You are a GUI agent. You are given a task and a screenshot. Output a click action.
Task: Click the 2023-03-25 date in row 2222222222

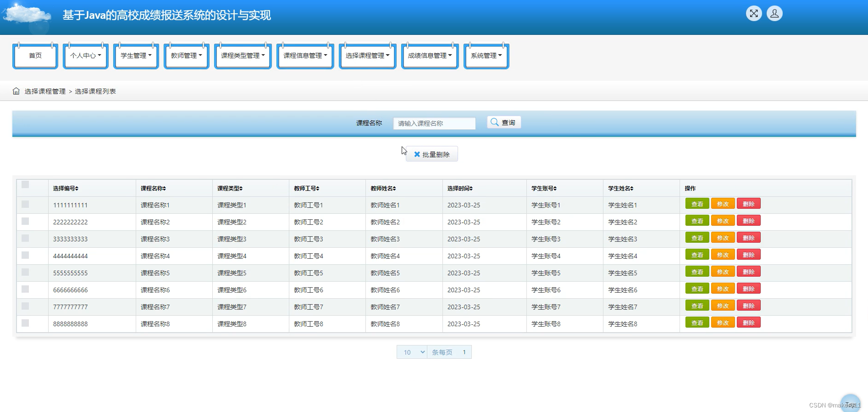(464, 222)
